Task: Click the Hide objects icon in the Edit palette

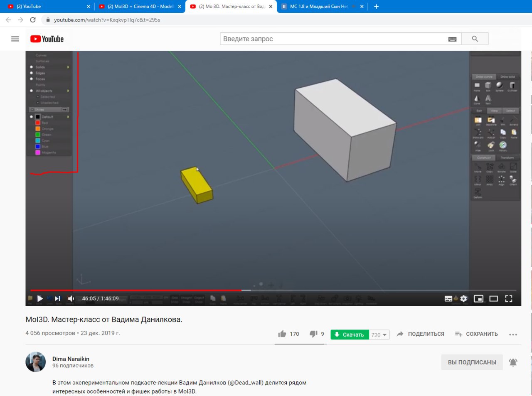Action: [x=478, y=146]
